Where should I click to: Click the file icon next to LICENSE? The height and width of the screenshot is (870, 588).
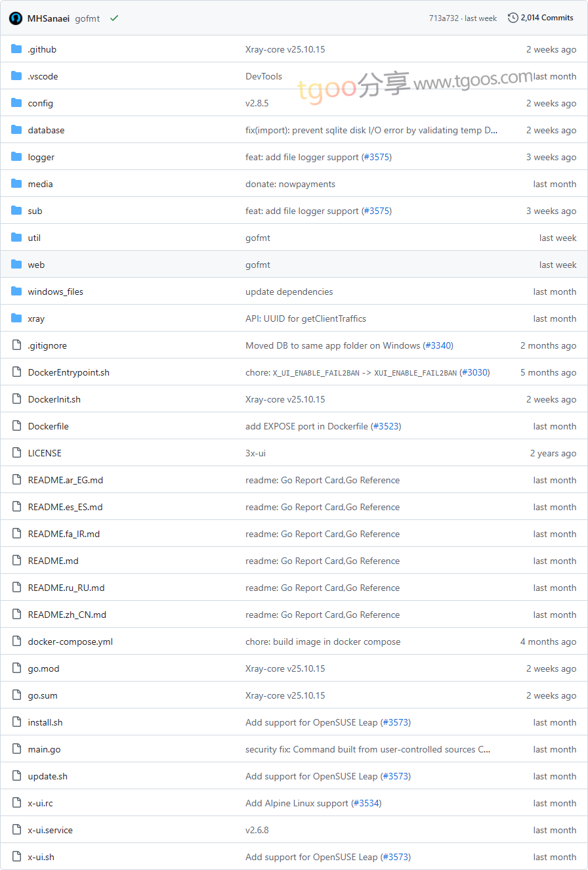pyautogui.click(x=16, y=453)
